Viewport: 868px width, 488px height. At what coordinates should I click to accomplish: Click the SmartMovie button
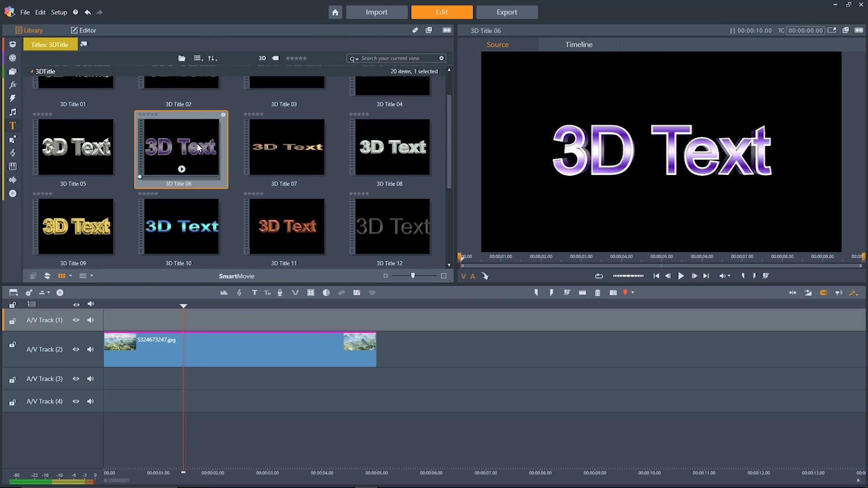pos(236,276)
